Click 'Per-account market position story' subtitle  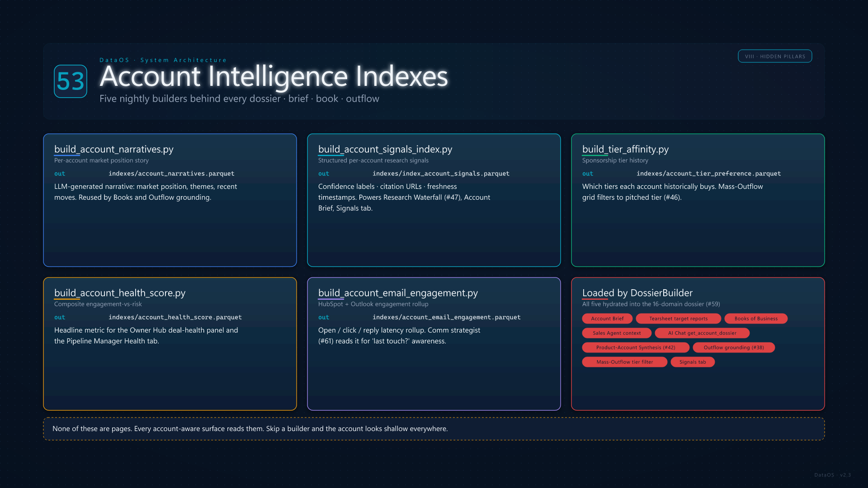[101, 160]
